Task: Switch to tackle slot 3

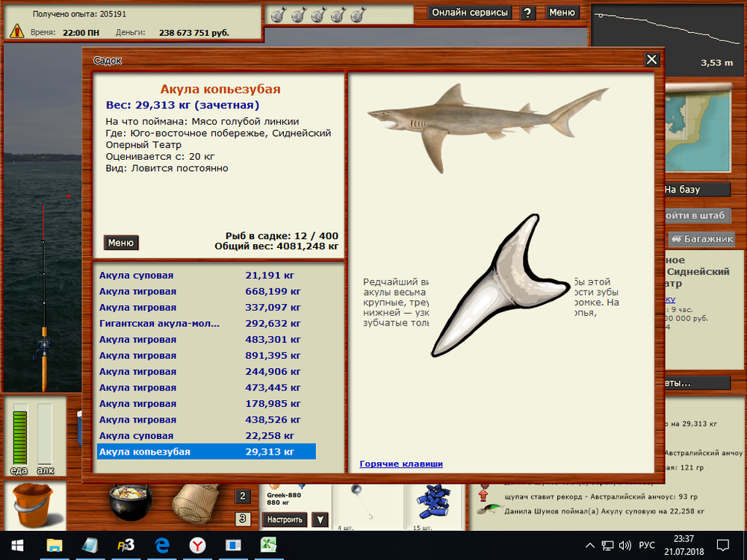Action: (243, 518)
